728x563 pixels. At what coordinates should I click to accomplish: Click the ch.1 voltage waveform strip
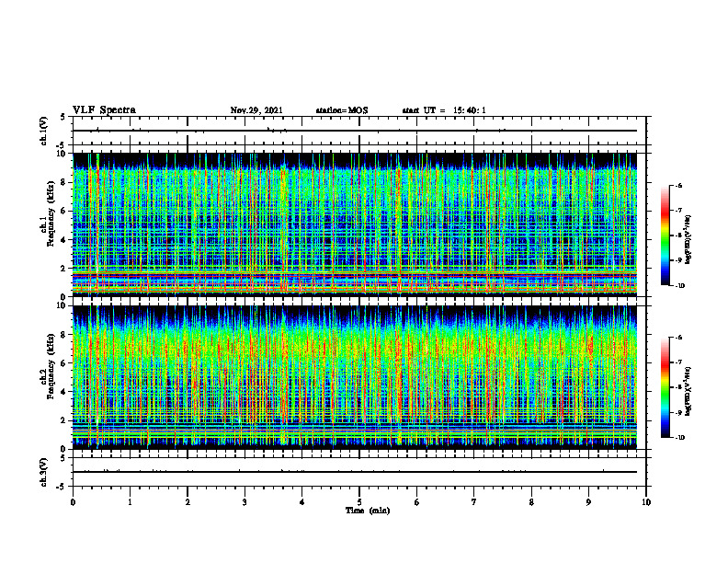click(359, 131)
